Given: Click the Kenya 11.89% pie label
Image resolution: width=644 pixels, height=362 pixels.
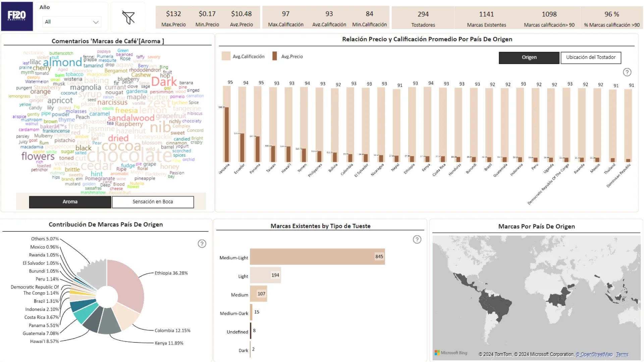Looking at the screenshot, I should [169, 343].
